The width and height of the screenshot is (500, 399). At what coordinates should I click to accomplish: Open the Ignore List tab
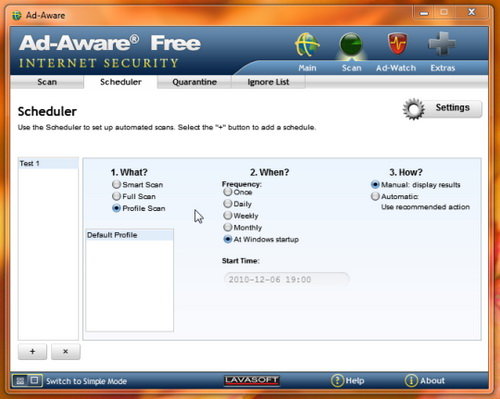(x=268, y=82)
